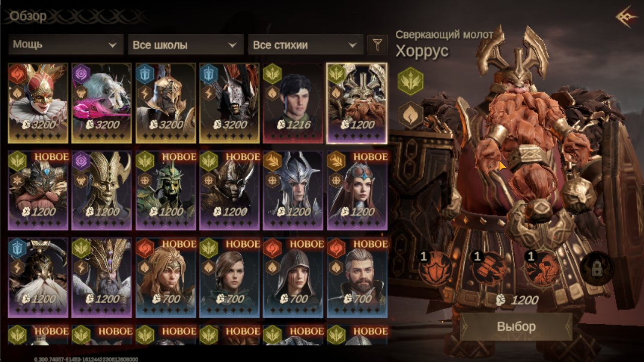Open the Мощь sort dropdown
The image size is (644, 362).
[66, 44]
